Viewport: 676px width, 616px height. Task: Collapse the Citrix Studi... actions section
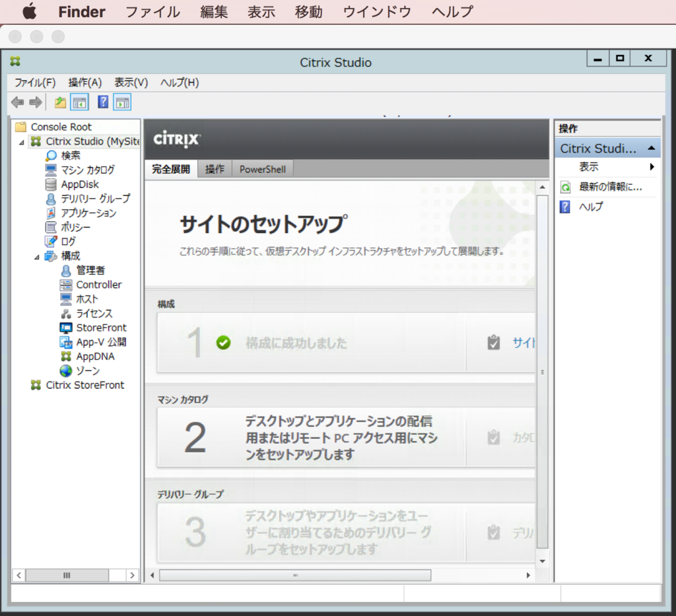click(652, 149)
